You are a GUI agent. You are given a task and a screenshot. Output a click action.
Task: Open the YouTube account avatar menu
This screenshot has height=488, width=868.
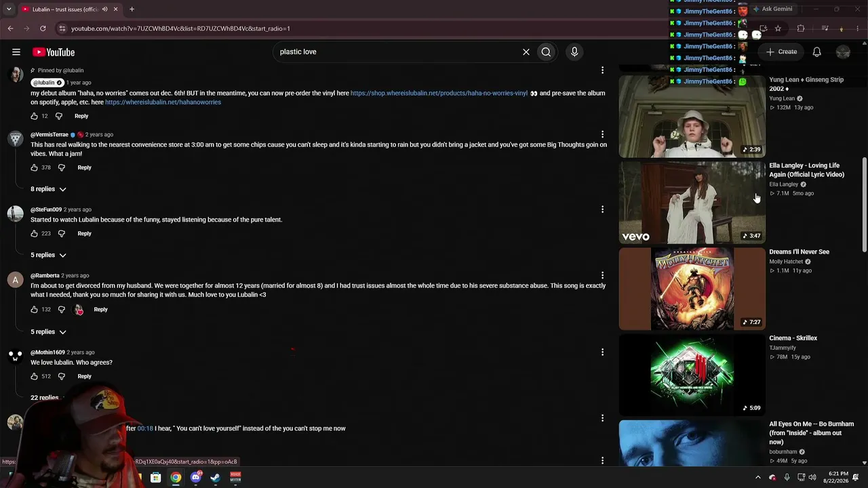pos(844,52)
